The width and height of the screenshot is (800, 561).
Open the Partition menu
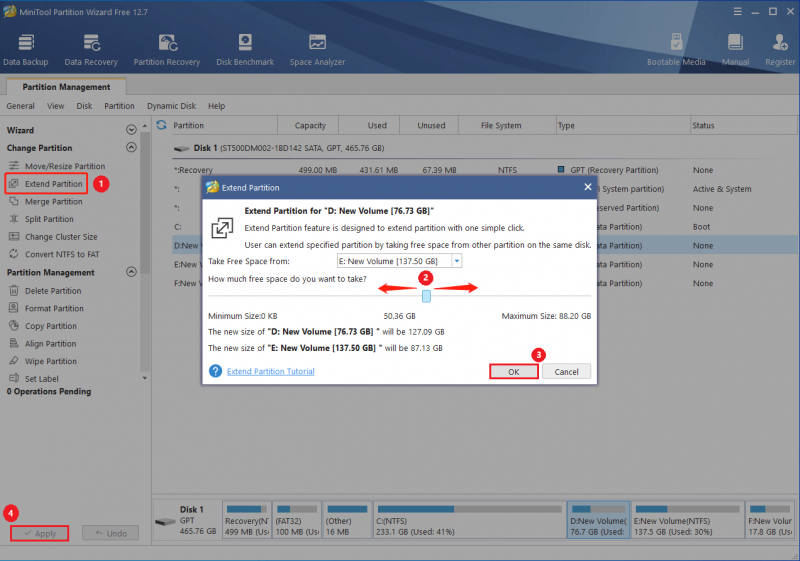click(x=119, y=106)
